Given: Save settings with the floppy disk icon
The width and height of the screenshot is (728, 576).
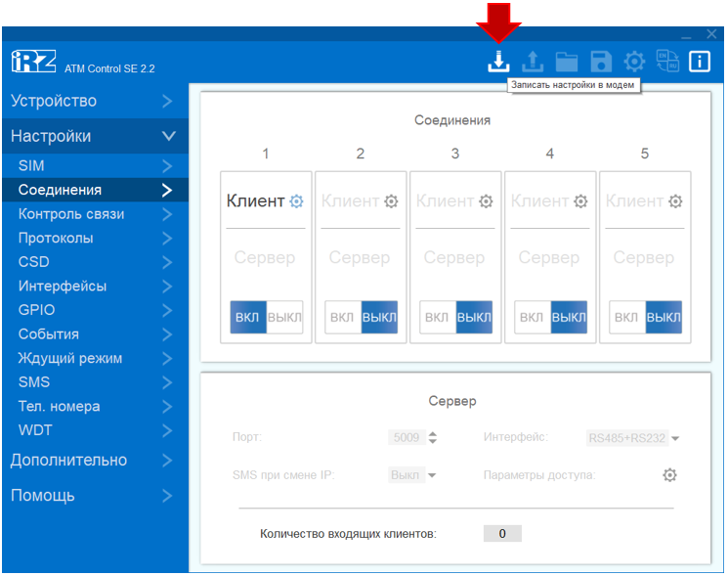Looking at the screenshot, I should click(x=601, y=62).
